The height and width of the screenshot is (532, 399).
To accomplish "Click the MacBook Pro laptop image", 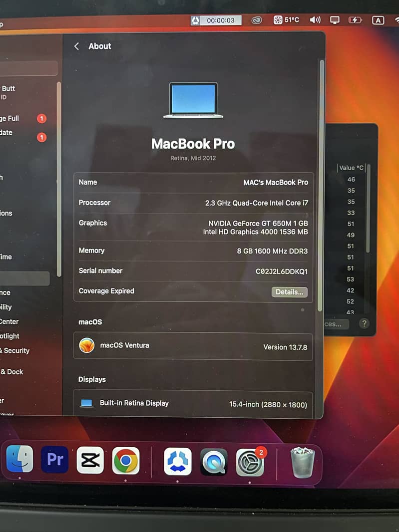I will click(193, 100).
